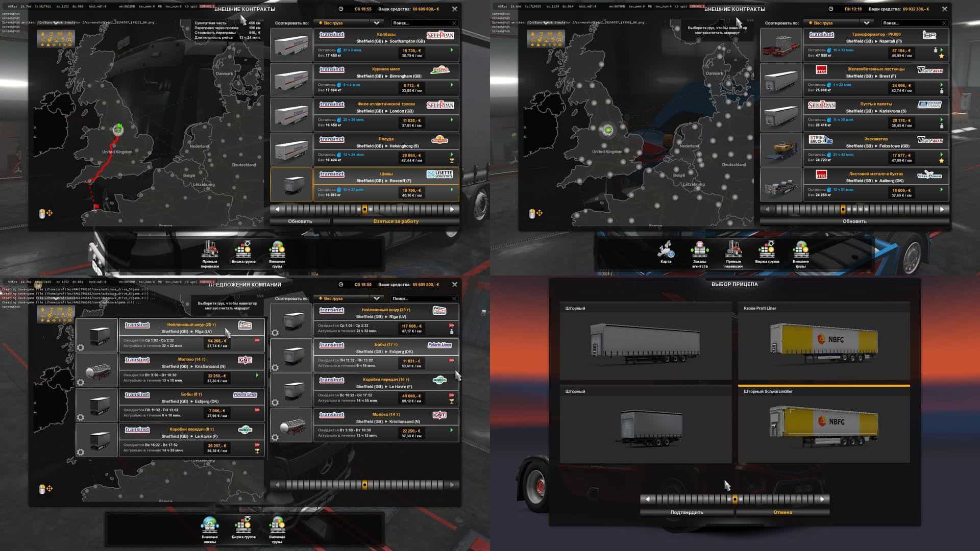Viewport: 980px width, 551px height.
Task: Expand Вес груза sort list beside ПН 13:18
Action: pos(866,23)
